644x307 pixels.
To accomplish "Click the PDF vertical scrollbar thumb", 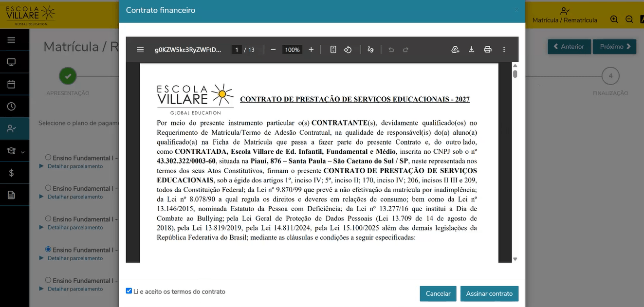I will click(515, 74).
